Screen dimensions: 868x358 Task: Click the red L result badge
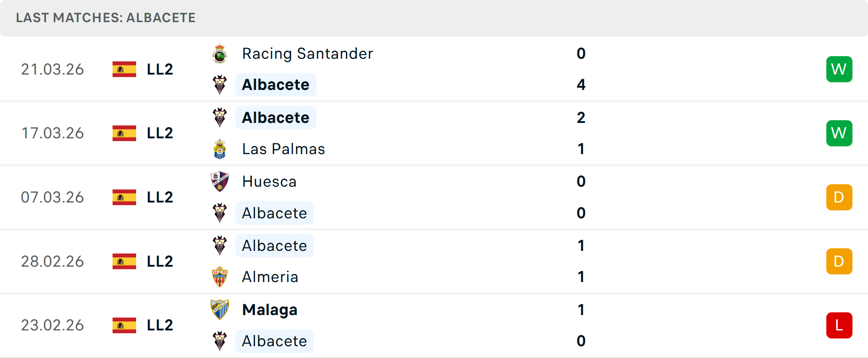point(839,325)
